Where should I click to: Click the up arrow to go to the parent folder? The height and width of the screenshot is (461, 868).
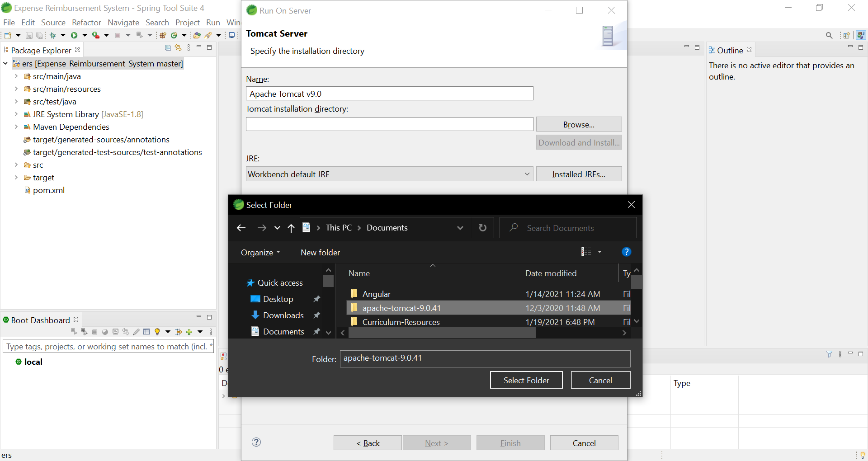click(x=291, y=228)
